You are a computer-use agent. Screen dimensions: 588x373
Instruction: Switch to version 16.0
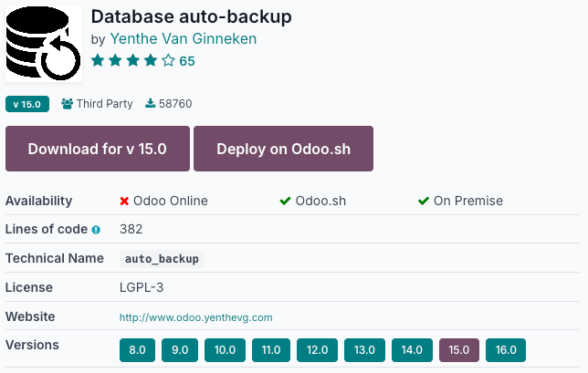coord(506,350)
